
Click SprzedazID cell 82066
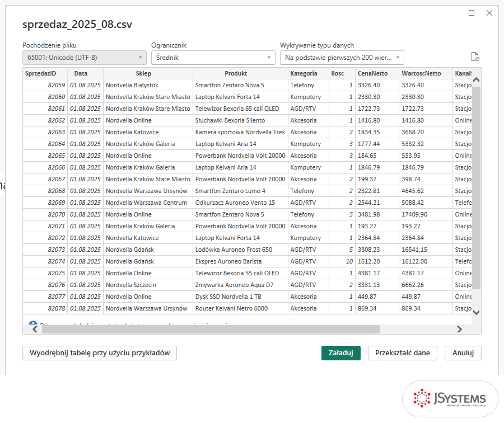45,167
